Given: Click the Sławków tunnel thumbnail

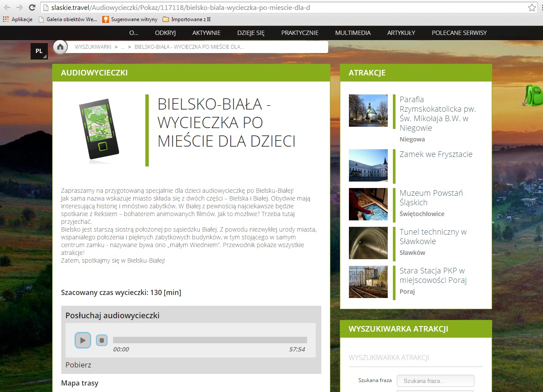Looking at the screenshot, I should [x=368, y=243].
